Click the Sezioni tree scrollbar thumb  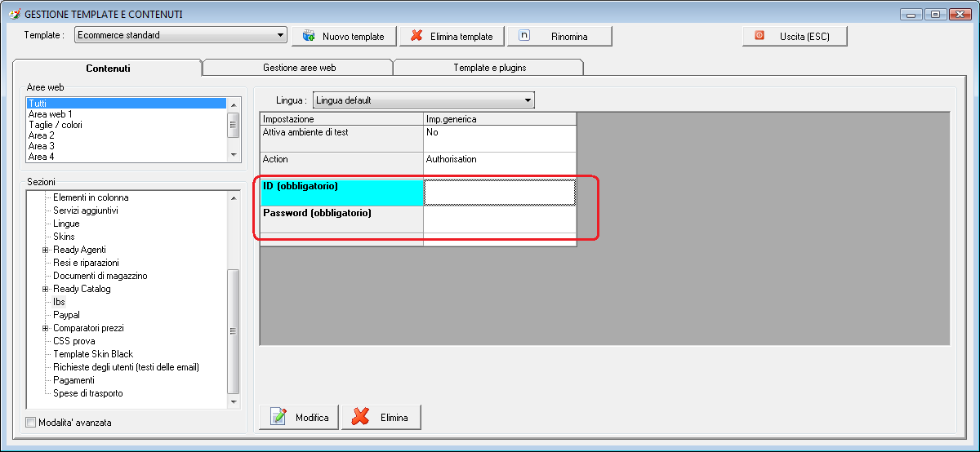coord(233,331)
